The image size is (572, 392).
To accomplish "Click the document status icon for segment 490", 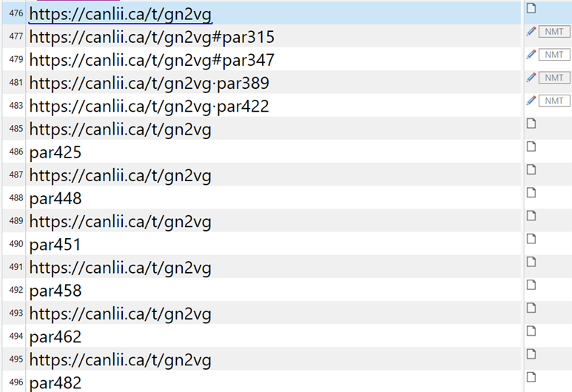I will pyautogui.click(x=531, y=239).
